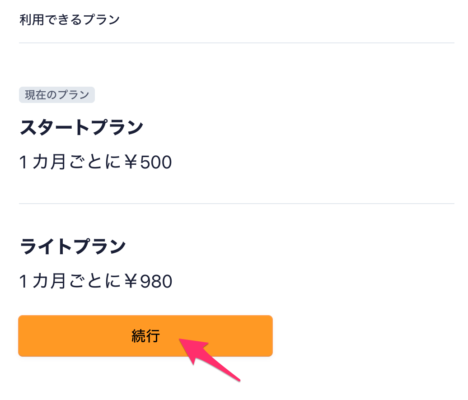The image size is (468, 400).
Task: Click the 続行 label text on the button
Action: click(x=146, y=336)
